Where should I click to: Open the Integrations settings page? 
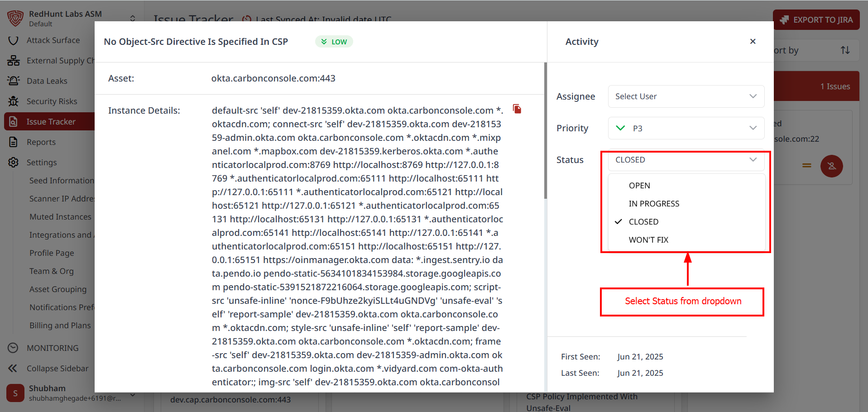62,235
